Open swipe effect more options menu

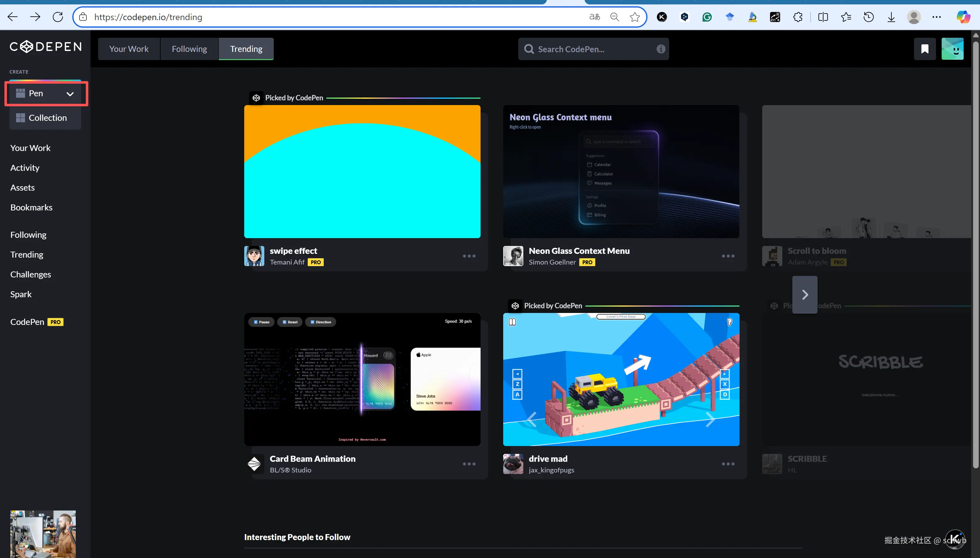coord(469,256)
